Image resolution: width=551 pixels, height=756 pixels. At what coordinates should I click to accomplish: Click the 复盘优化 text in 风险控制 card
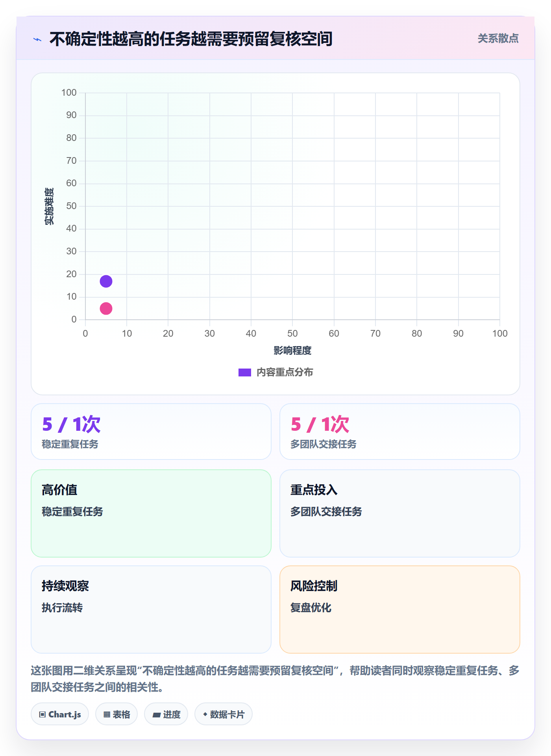311,608
